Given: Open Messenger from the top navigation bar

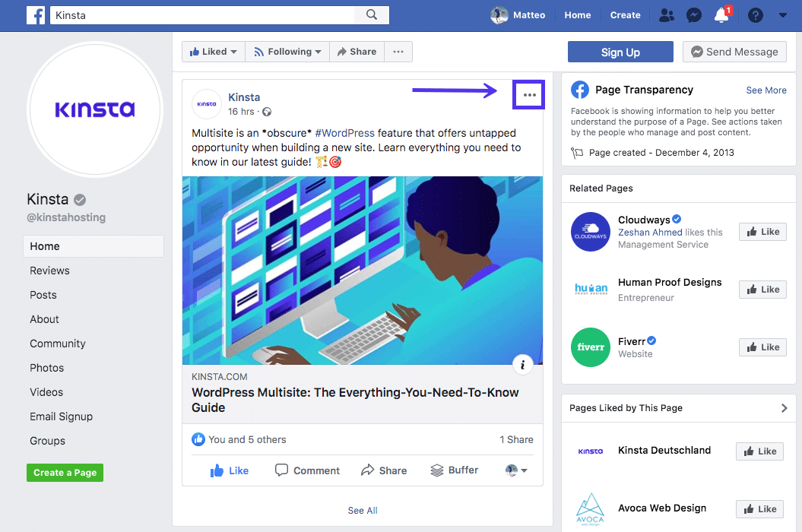Looking at the screenshot, I should [693, 14].
